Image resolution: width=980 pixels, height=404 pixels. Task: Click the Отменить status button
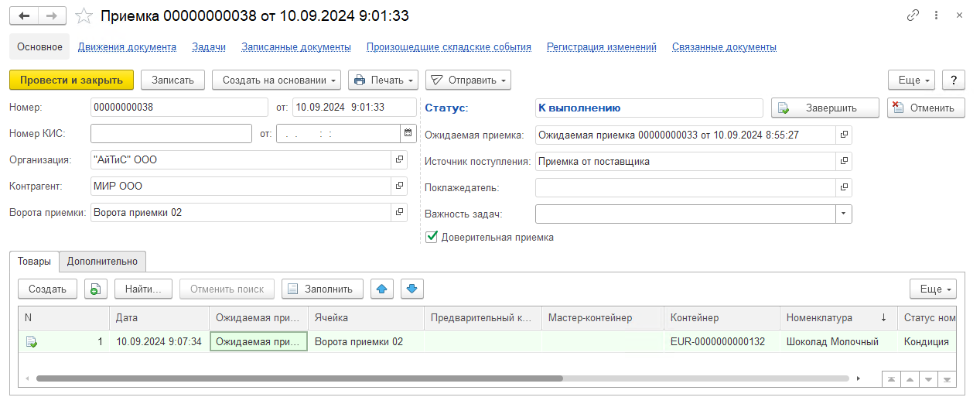click(926, 108)
